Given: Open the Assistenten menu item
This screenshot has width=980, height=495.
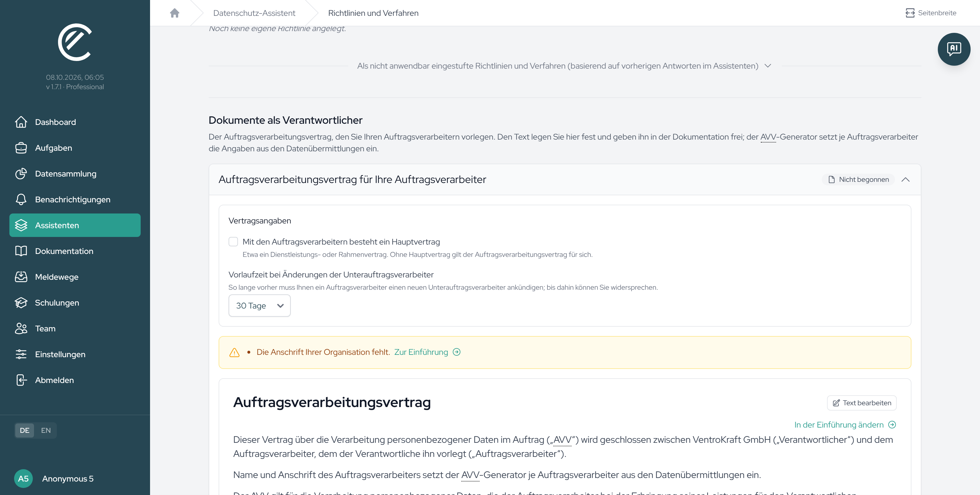Looking at the screenshot, I should click(75, 225).
